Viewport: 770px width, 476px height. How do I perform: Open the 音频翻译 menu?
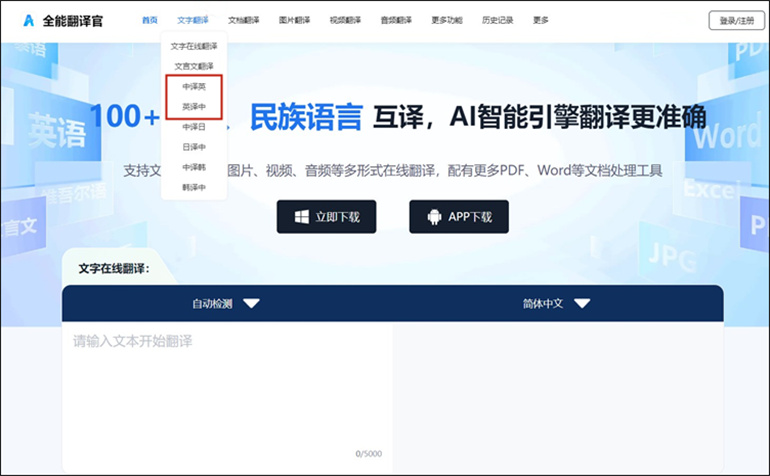tap(396, 20)
